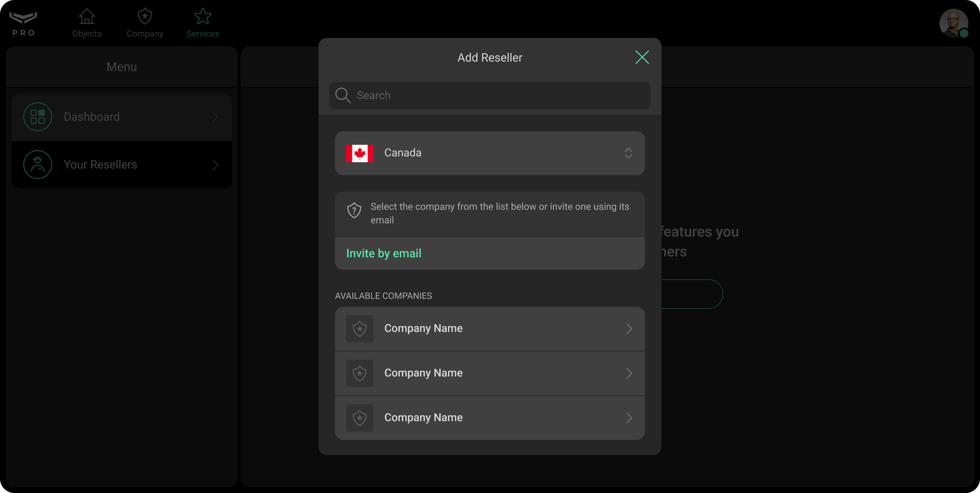Click the Dashboard grid icon
The width and height of the screenshot is (980, 493).
click(37, 116)
